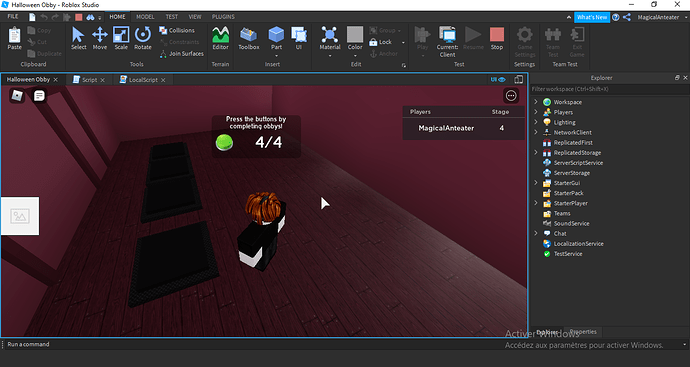Open the Lock dropdown arrow

click(x=403, y=42)
